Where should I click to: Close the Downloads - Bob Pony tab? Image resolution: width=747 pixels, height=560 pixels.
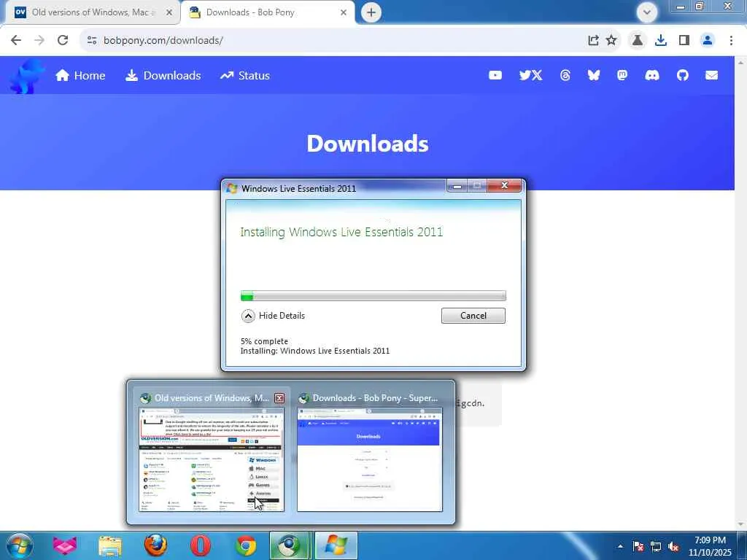(x=344, y=12)
